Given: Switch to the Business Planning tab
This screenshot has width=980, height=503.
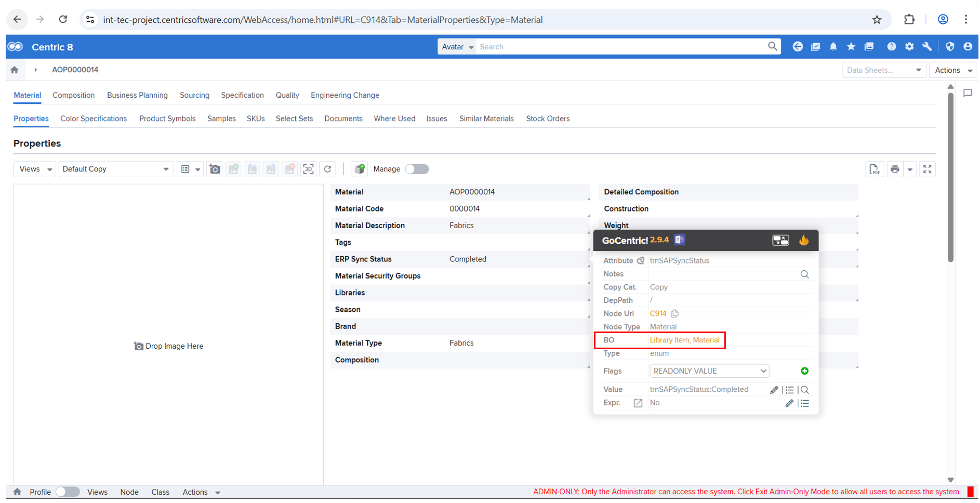Looking at the screenshot, I should tap(137, 95).
